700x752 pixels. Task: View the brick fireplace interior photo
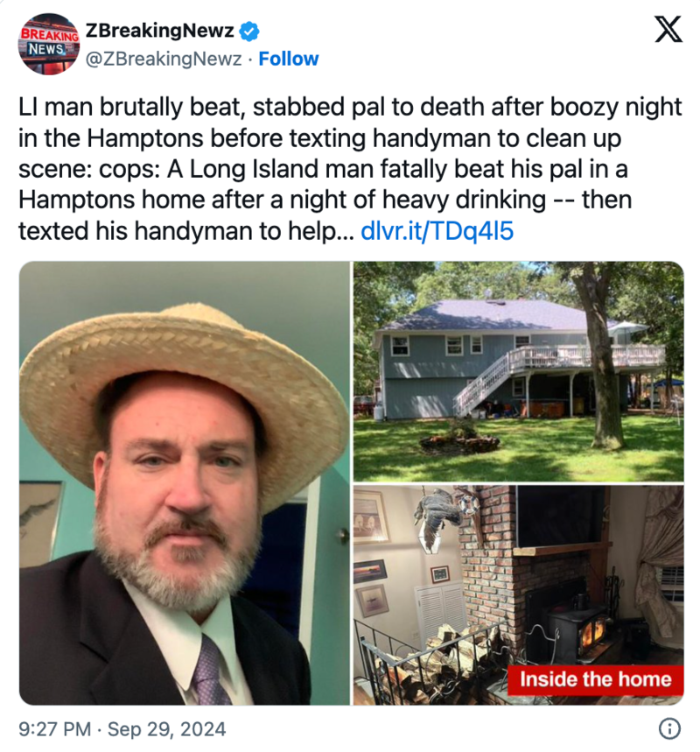point(519,595)
